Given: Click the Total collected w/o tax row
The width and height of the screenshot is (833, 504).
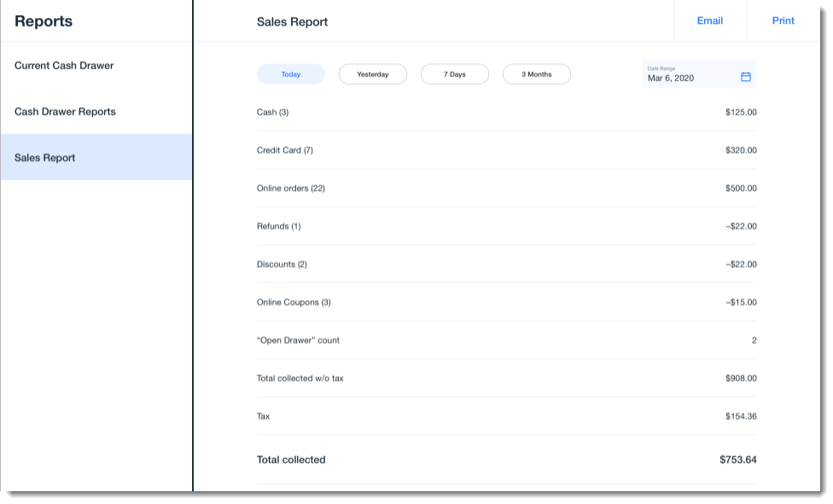Looking at the screenshot, I should click(506, 379).
